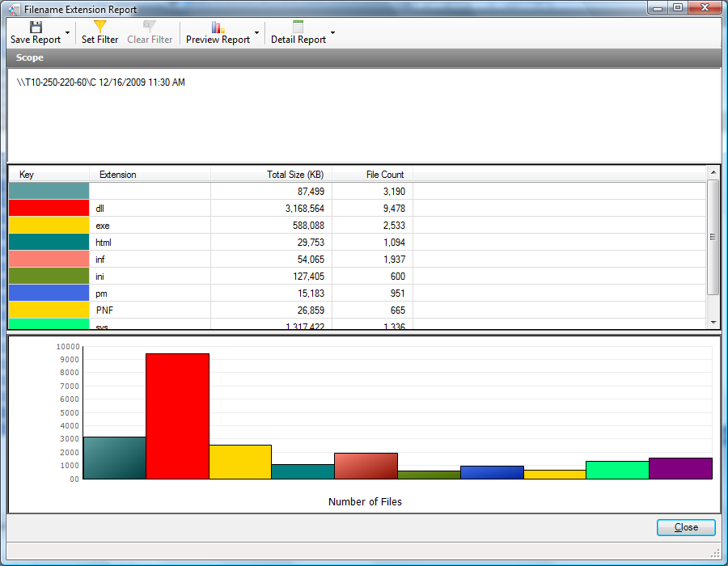Image resolution: width=728 pixels, height=566 pixels.
Task: Select the ini extension row
Action: coord(358,276)
